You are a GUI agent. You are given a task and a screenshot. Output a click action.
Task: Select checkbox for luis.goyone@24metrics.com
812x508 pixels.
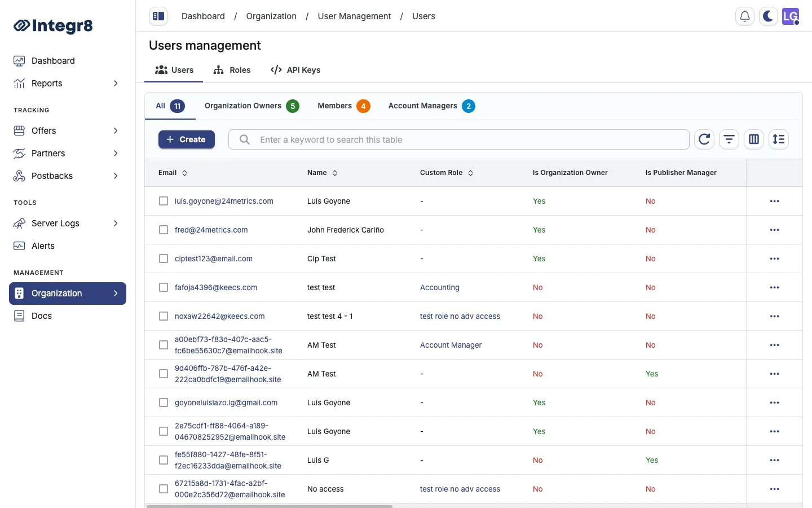164,201
